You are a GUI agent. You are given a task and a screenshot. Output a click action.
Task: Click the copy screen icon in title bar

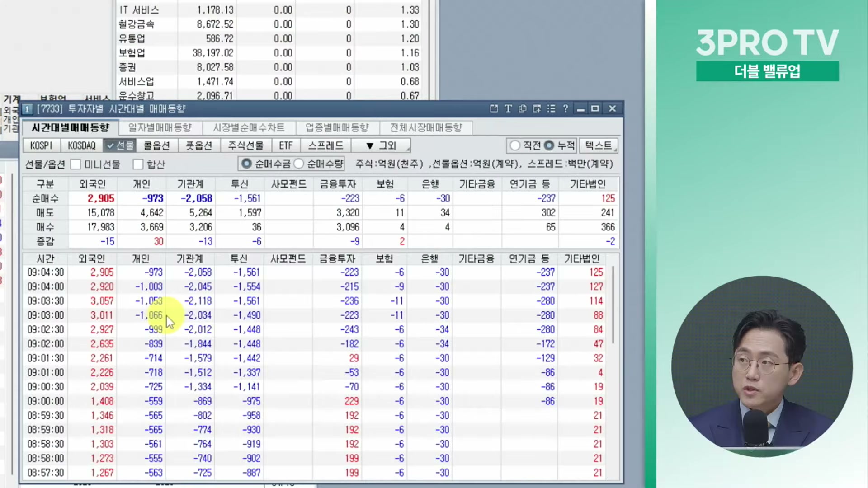523,109
